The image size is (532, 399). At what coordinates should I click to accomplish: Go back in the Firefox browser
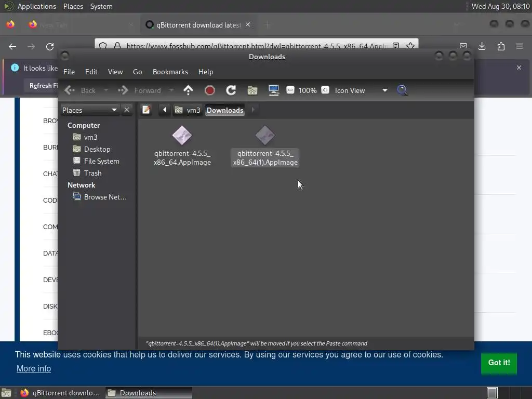12,46
